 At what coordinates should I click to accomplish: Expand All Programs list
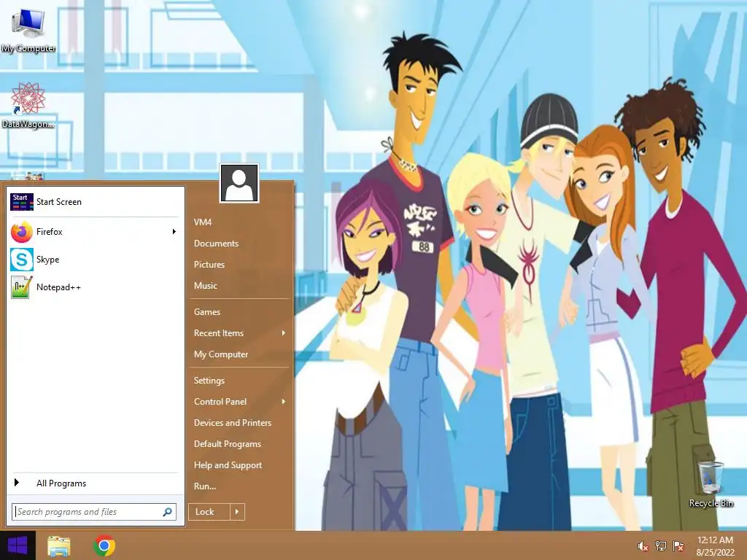click(96, 483)
